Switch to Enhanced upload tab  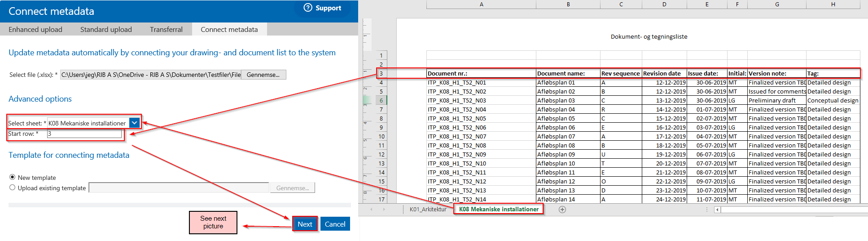click(35, 30)
